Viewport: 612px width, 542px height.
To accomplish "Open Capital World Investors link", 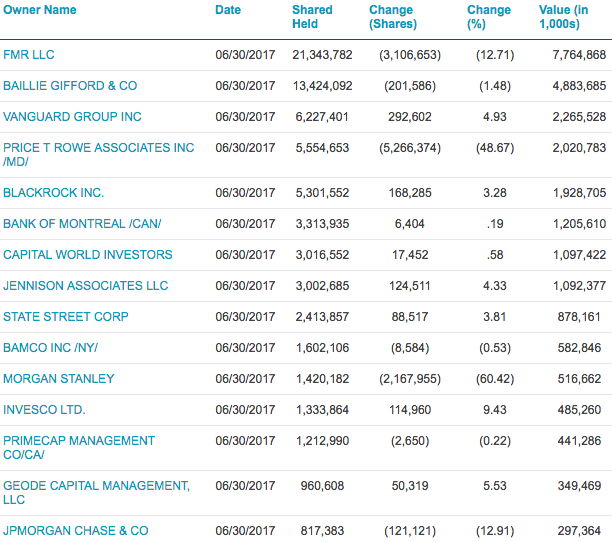I will [x=87, y=255].
